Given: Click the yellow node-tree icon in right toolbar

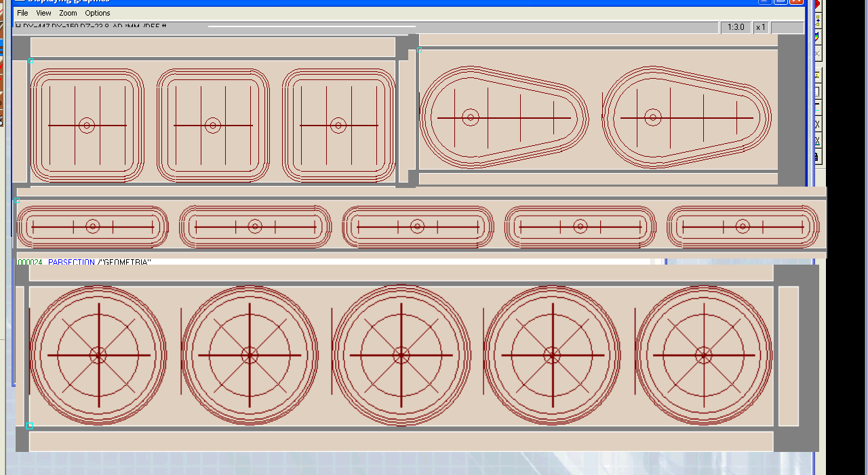Looking at the screenshot, I should 817,20.
